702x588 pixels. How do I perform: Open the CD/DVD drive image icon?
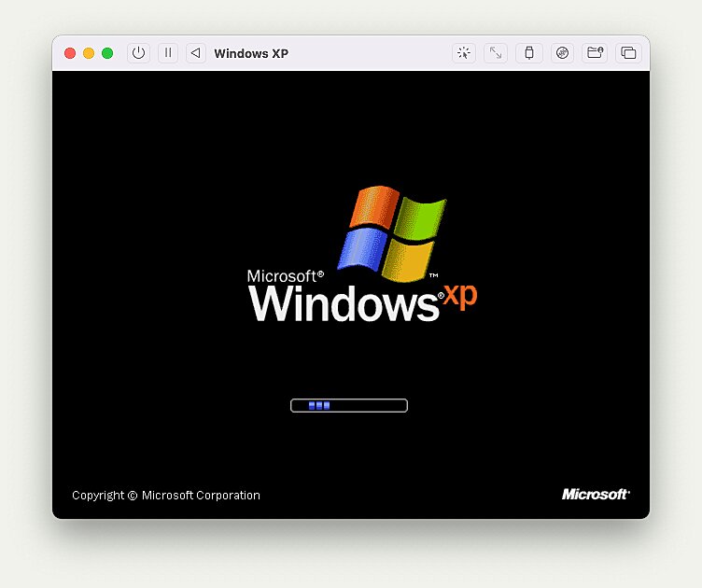562,53
